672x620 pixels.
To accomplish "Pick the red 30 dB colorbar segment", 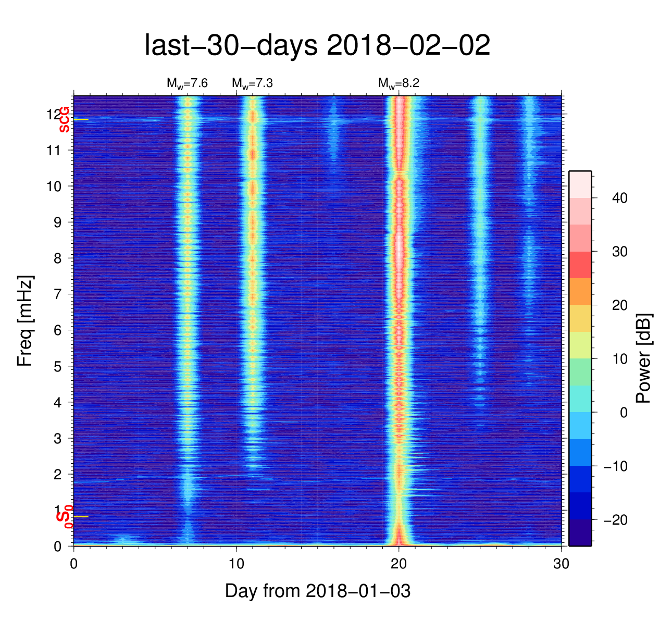I will [x=580, y=265].
